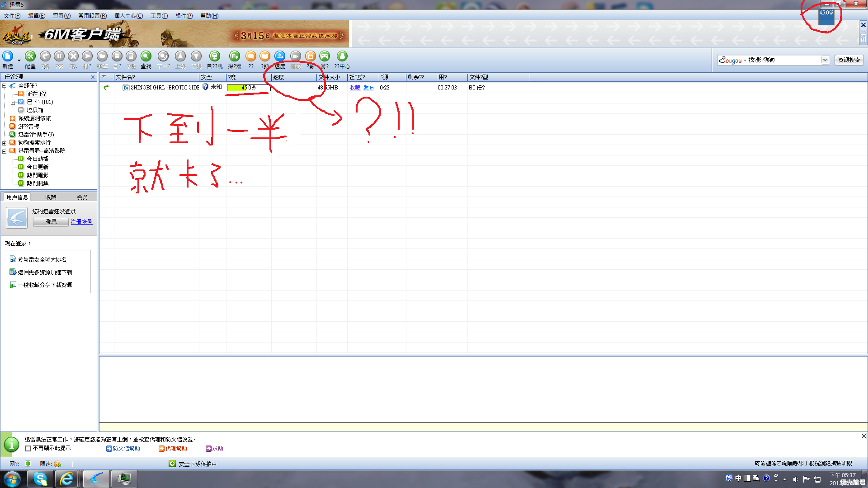The height and width of the screenshot is (488, 868).
Task: Click the 速度 speed toolbar icon
Action: (x=280, y=56)
